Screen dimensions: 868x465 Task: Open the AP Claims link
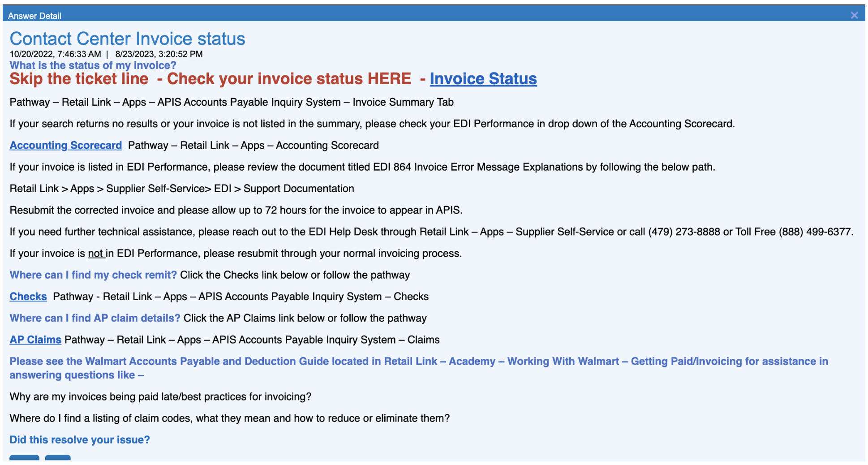click(x=35, y=340)
